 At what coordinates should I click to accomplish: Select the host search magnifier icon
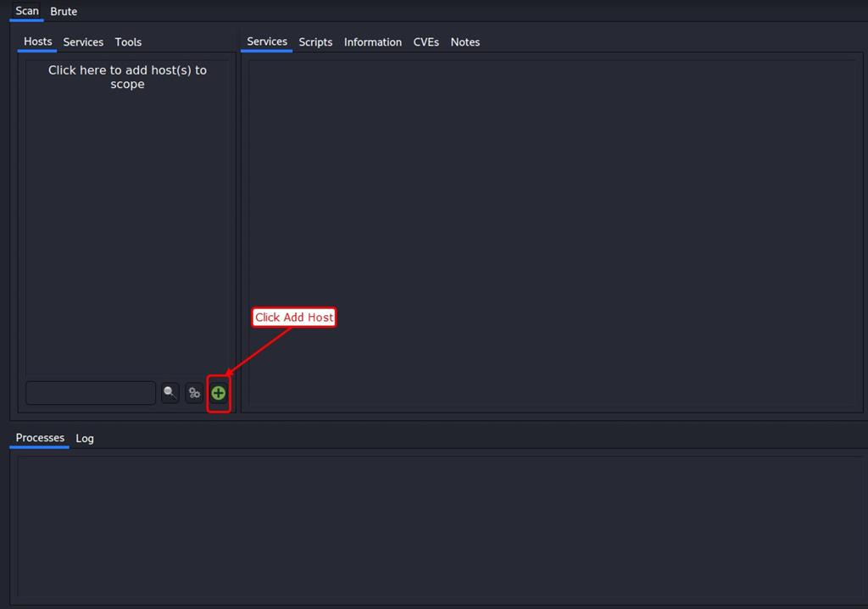(170, 392)
